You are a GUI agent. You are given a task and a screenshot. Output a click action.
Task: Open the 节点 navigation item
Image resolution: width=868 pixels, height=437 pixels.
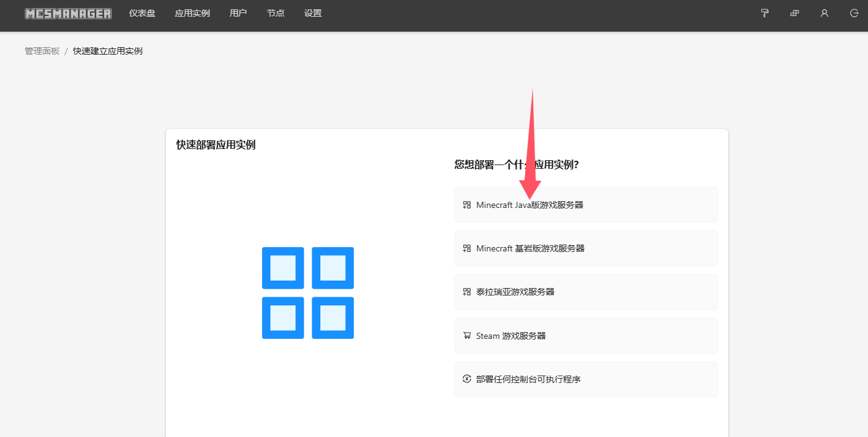(276, 13)
